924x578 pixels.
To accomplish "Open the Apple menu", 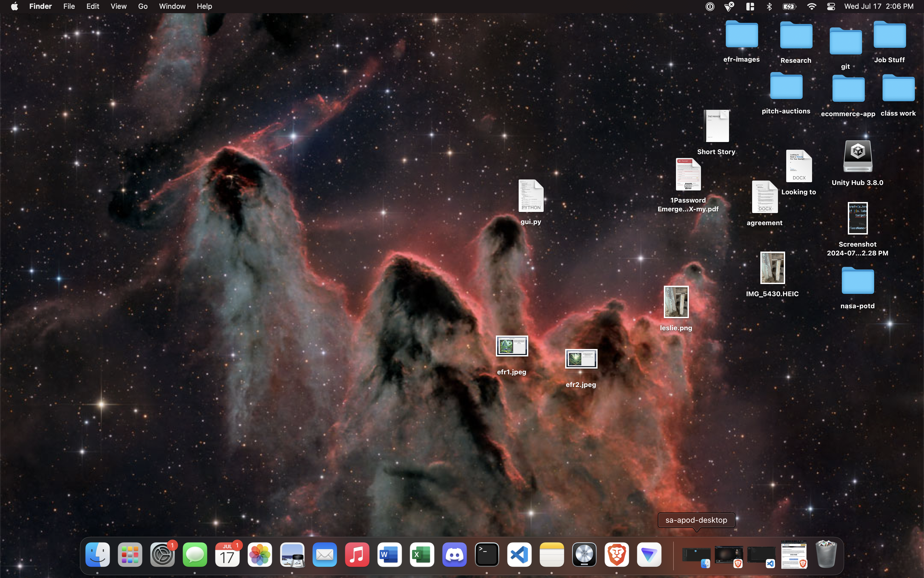I will 15,7.
